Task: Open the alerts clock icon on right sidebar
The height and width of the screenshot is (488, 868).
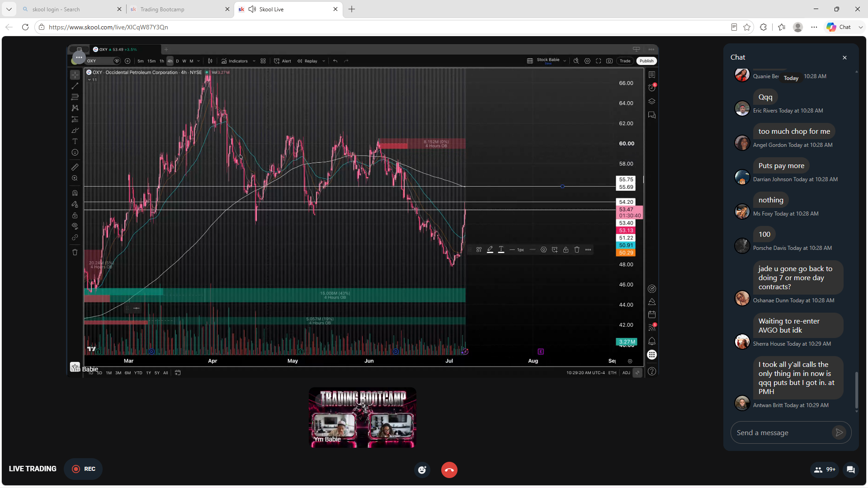Action: click(x=652, y=88)
